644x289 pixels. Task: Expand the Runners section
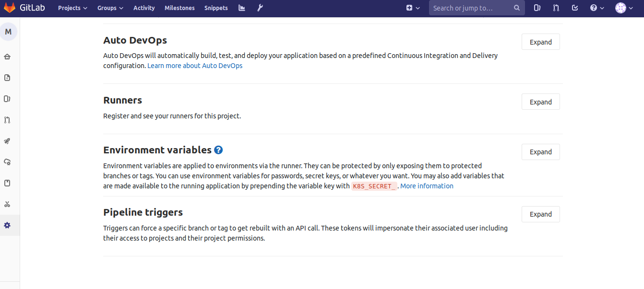tap(541, 102)
